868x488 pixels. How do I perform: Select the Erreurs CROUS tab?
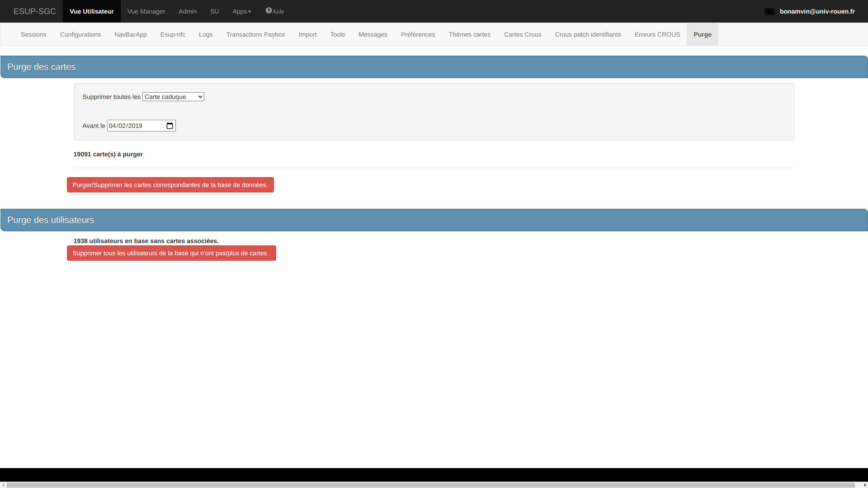[657, 34]
